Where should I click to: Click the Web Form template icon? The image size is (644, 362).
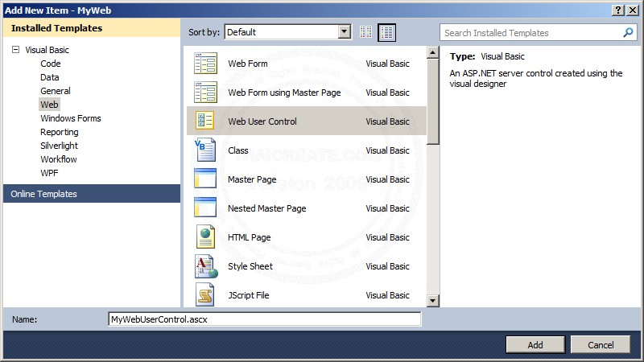(205, 64)
